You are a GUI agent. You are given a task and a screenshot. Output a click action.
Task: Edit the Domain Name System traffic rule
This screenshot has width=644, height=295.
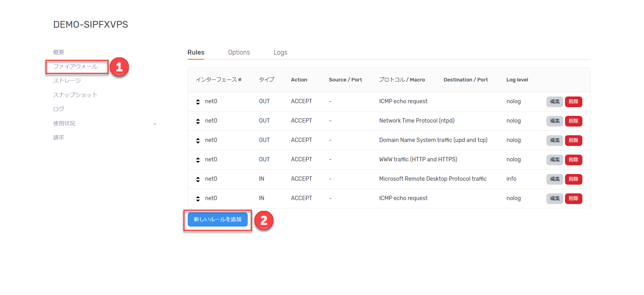point(554,140)
